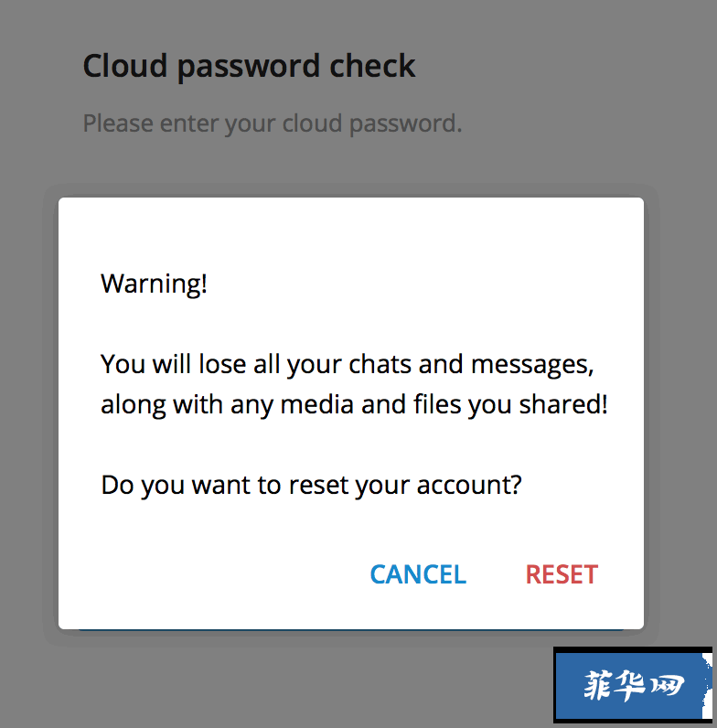Click the blue CANCEL button
Screen dimensions: 717x728
click(418, 574)
